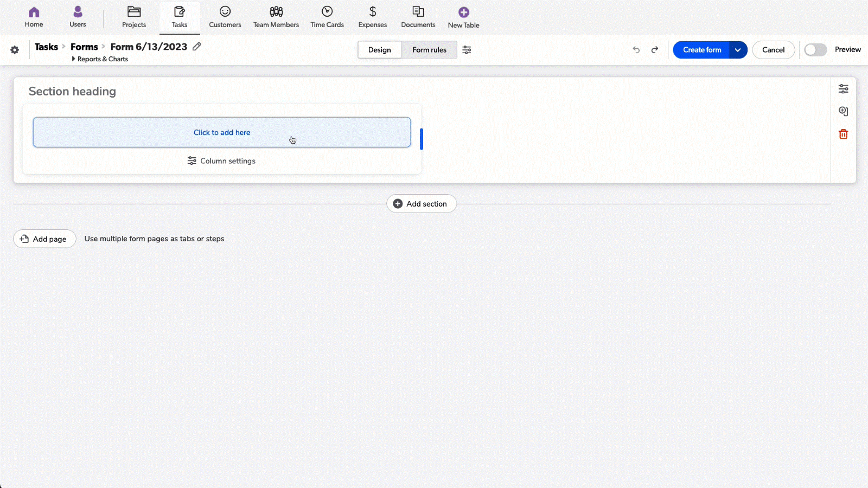The height and width of the screenshot is (488, 868).
Task: Click the 'Click to add here' field area
Action: click(x=222, y=132)
